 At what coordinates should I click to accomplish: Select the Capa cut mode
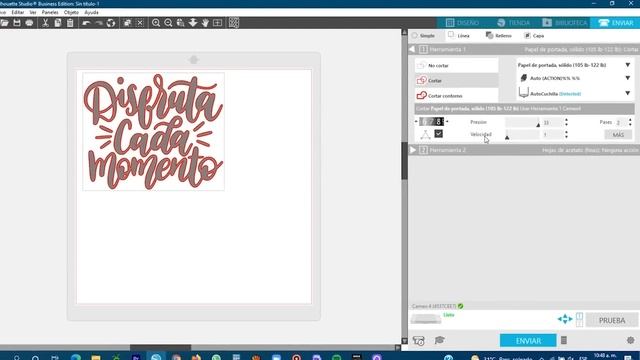(x=534, y=36)
